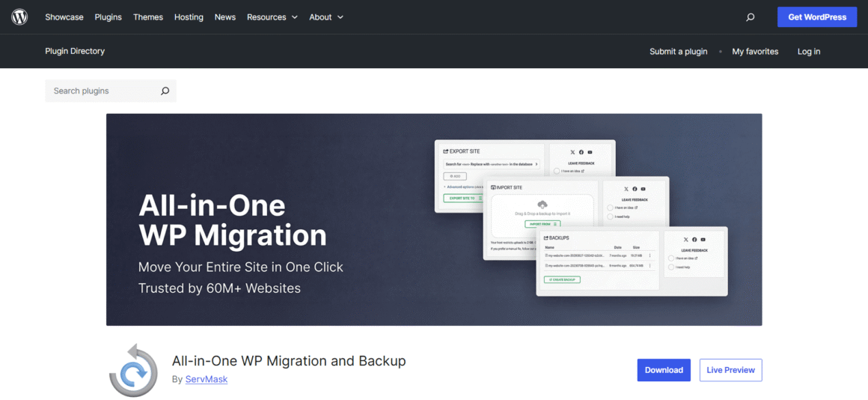Go to the Themes menu item
This screenshot has height=400, width=868.
(x=148, y=17)
